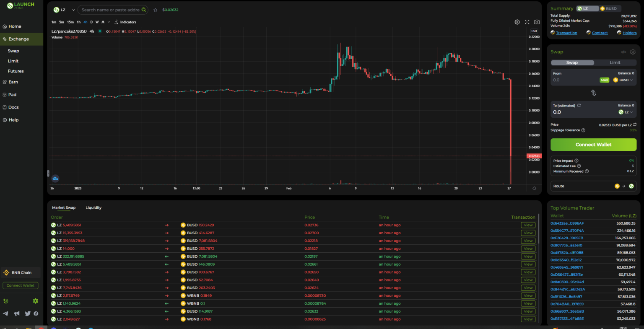Open the swap panel settings gear
This screenshot has width=644, height=329.
pos(633,52)
